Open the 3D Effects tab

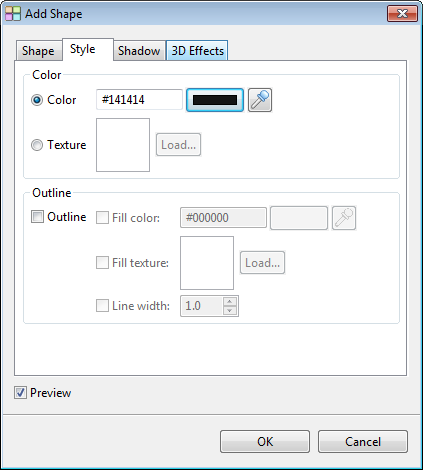[x=197, y=51]
